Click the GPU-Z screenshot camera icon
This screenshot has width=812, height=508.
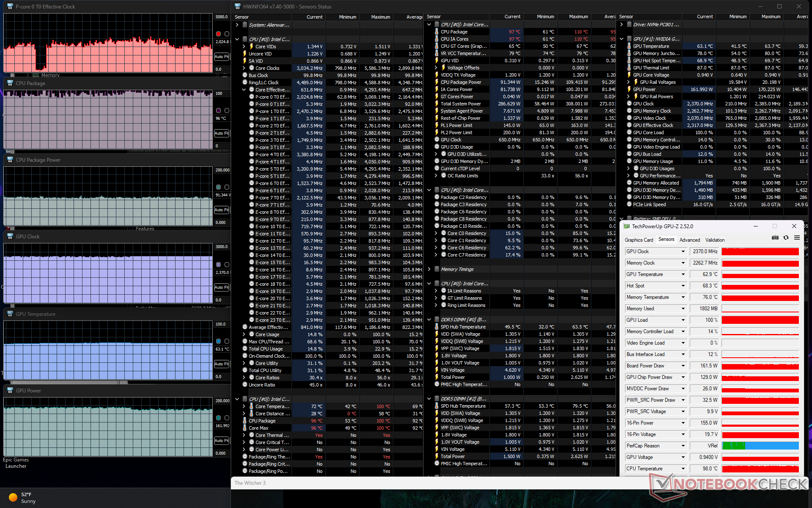point(775,238)
